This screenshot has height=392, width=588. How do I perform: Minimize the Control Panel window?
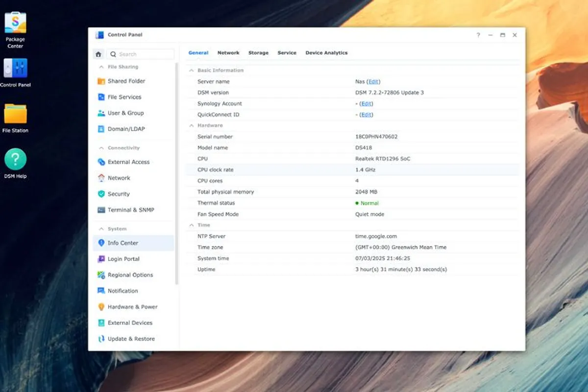click(x=490, y=35)
